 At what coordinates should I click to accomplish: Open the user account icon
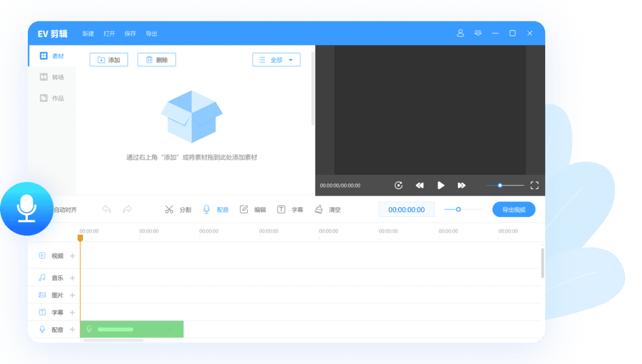pos(460,33)
